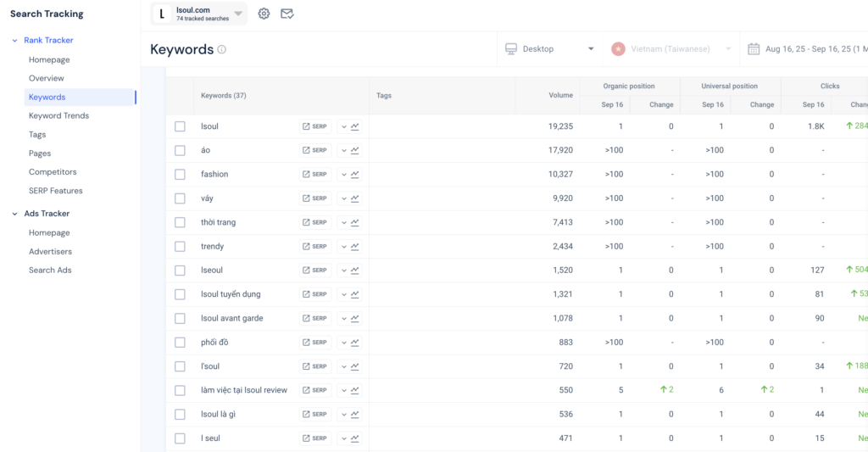Open SERP Features in sidebar
Screen dimensions: 868x452
[56, 191]
